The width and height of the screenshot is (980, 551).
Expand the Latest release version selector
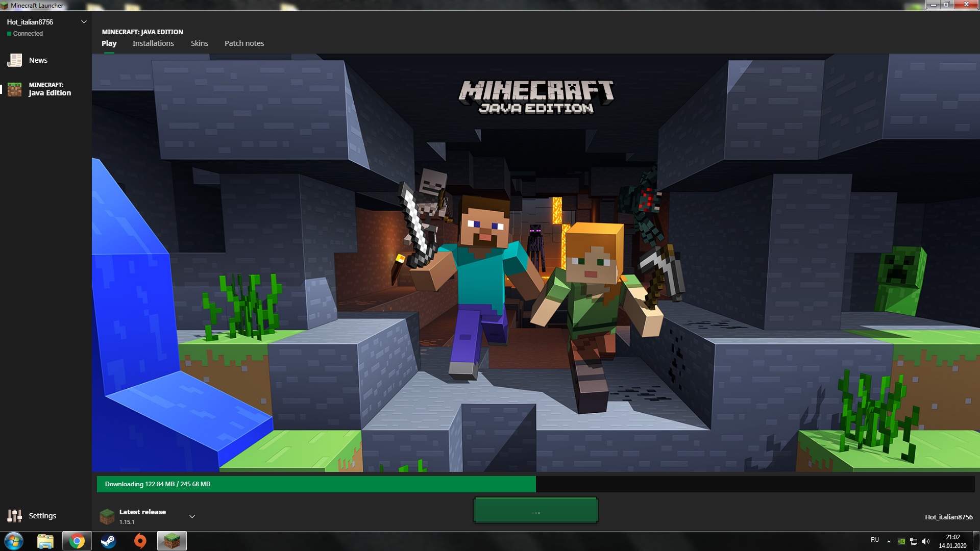coord(192,516)
